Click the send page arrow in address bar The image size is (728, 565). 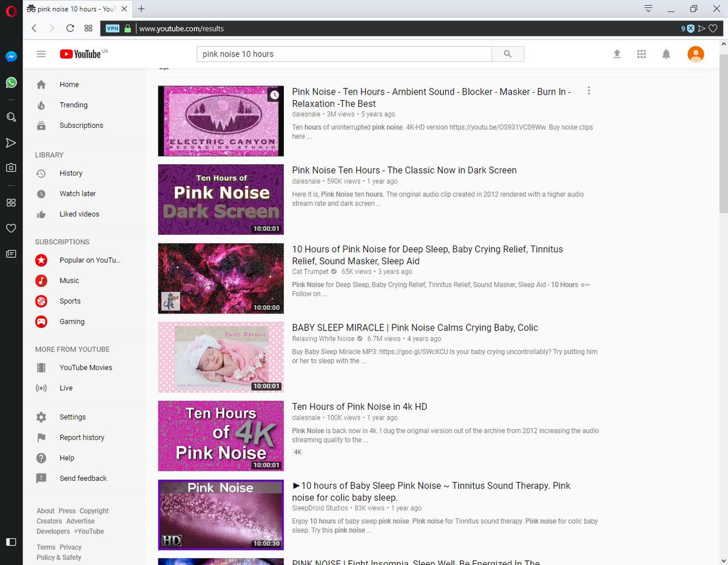[x=701, y=28]
